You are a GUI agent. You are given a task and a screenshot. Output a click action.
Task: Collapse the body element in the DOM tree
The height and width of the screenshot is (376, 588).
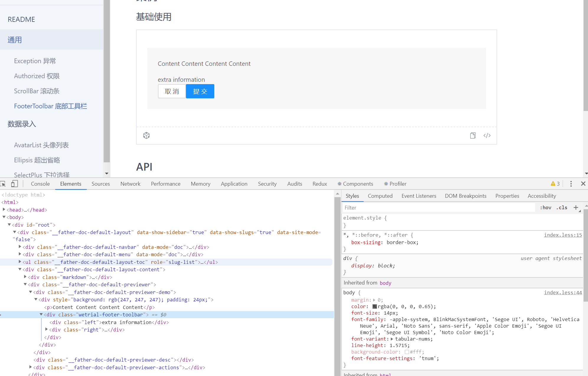[4, 217]
